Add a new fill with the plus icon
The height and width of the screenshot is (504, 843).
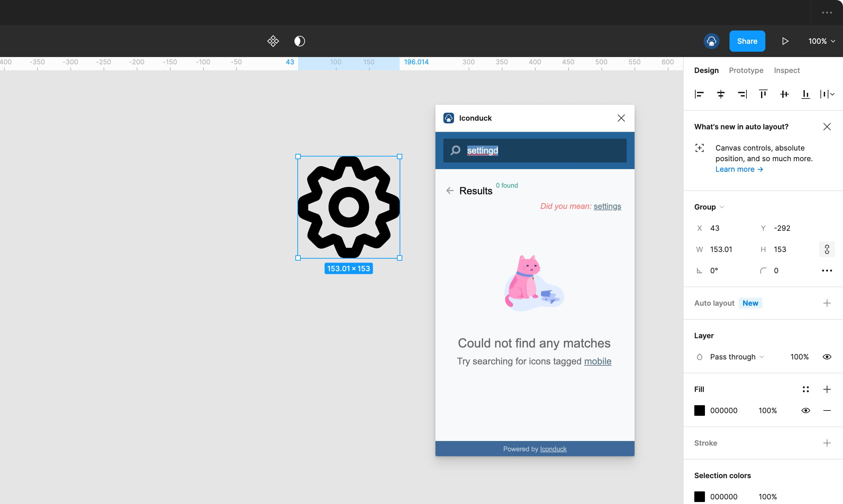[827, 389]
